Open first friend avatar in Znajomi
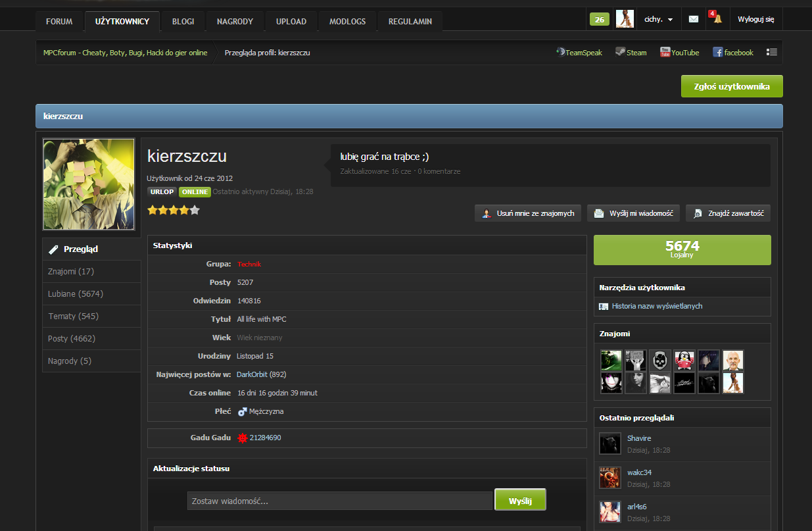This screenshot has width=812, height=531. point(611,360)
